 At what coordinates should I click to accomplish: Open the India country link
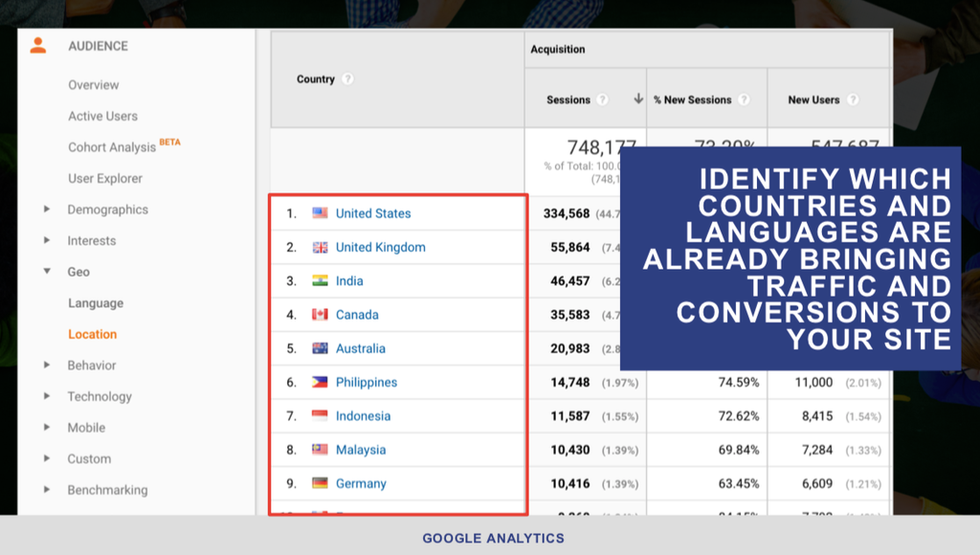click(x=349, y=281)
